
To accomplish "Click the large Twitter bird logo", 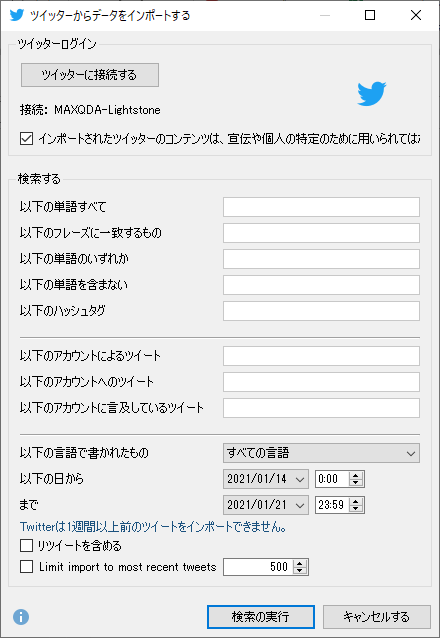I will pos(372,94).
